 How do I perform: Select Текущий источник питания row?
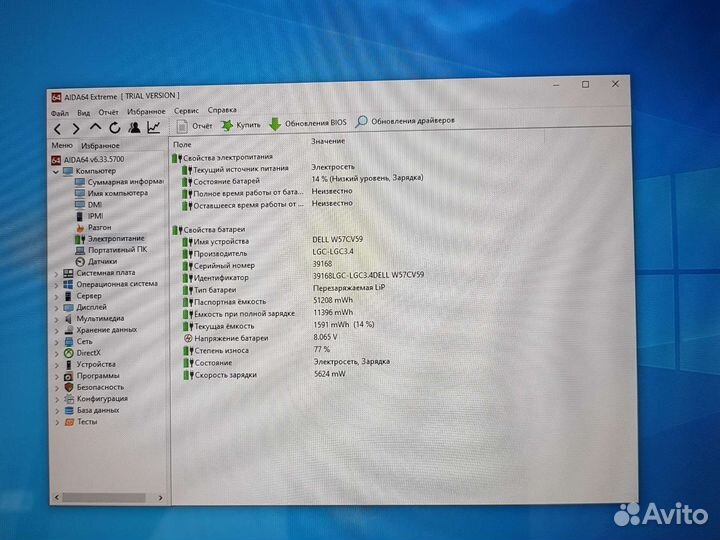point(269,168)
